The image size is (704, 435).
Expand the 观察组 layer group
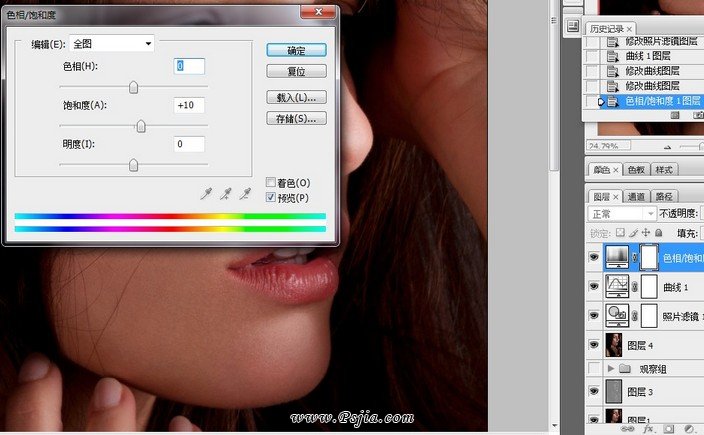coord(611,369)
